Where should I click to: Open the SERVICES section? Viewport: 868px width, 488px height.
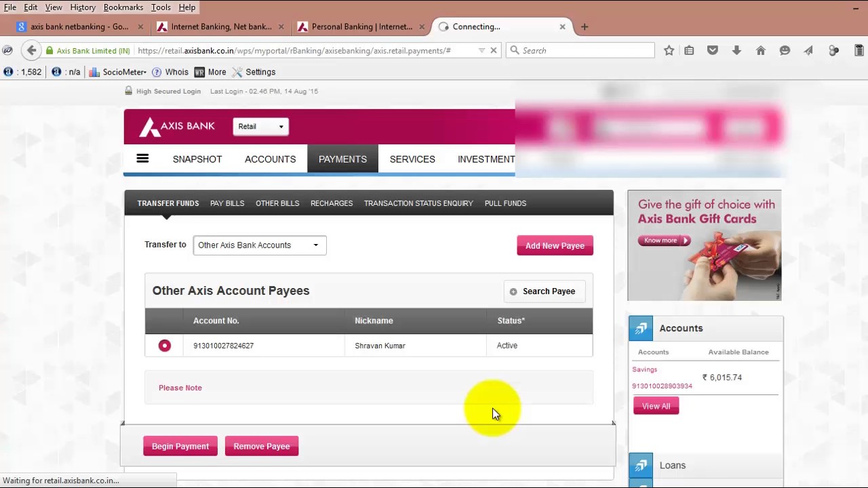point(412,159)
